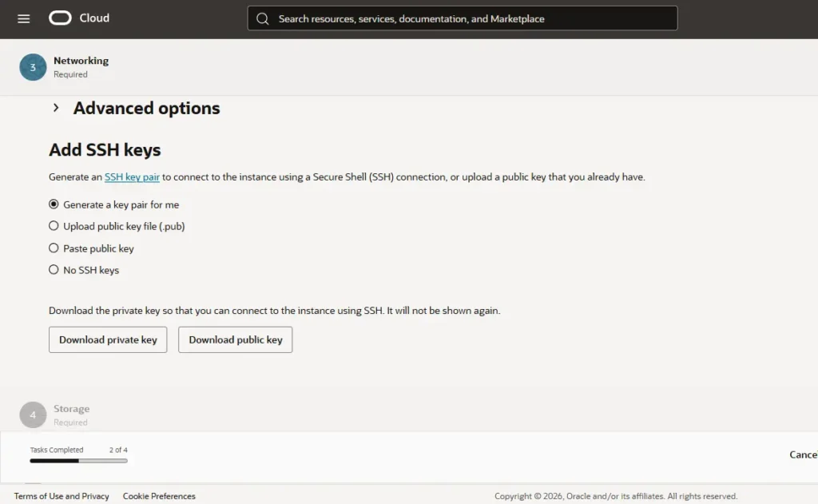Select the step 4 Storage circle

pos(33,414)
